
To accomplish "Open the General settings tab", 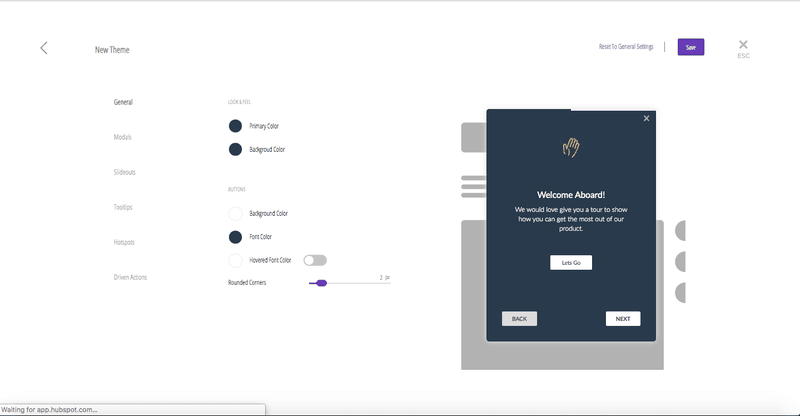I will click(x=123, y=102).
